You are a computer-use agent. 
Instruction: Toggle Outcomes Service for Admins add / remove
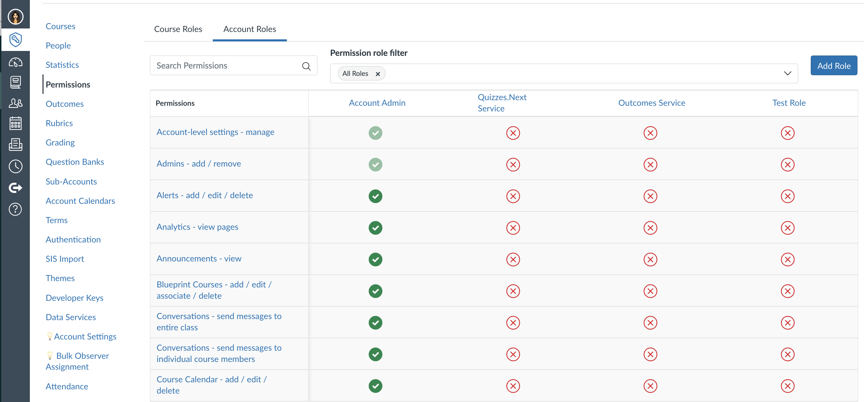point(650,164)
